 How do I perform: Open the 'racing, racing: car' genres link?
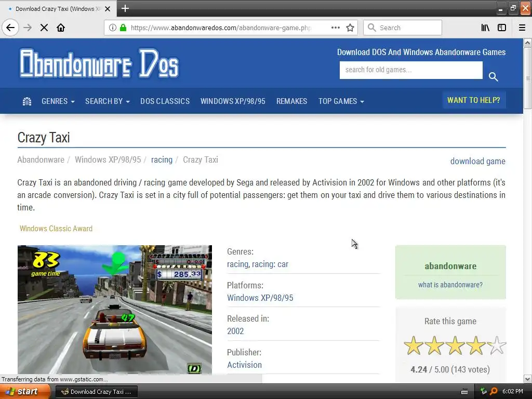click(258, 264)
